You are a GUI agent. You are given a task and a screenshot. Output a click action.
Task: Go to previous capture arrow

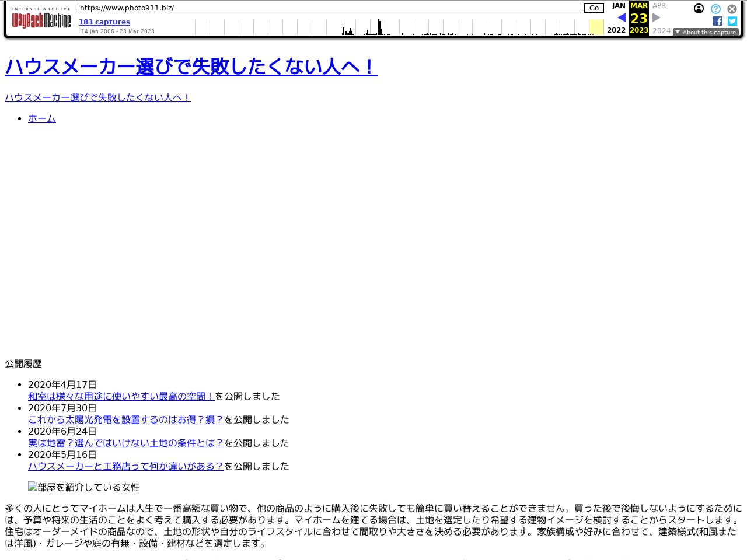pos(621,18)
